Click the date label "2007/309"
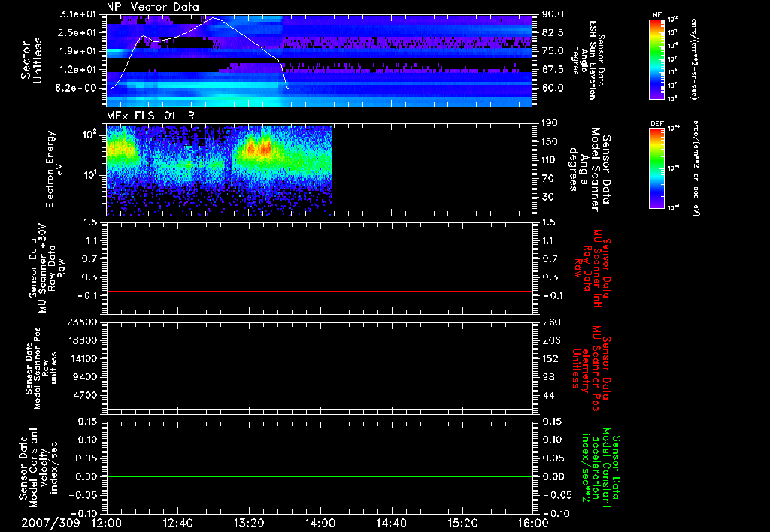The width and height of the screenshot is (770, 532). tap(50, 523)
